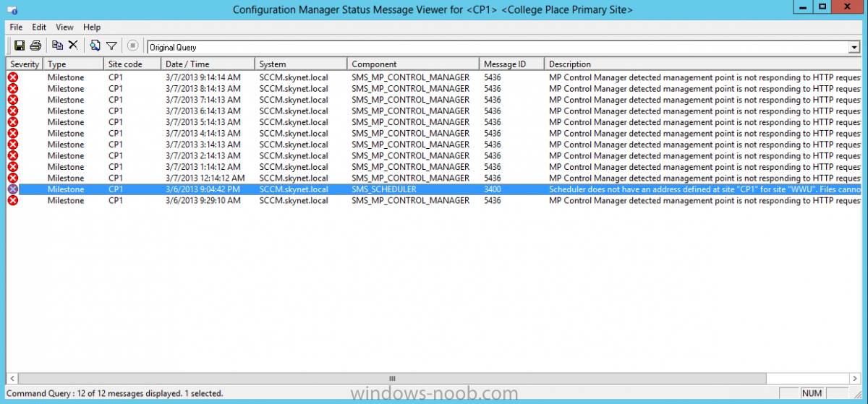Click the NUM indicator in status bar
The width and height of the screenshot is (868, 404).
(812, 393)
